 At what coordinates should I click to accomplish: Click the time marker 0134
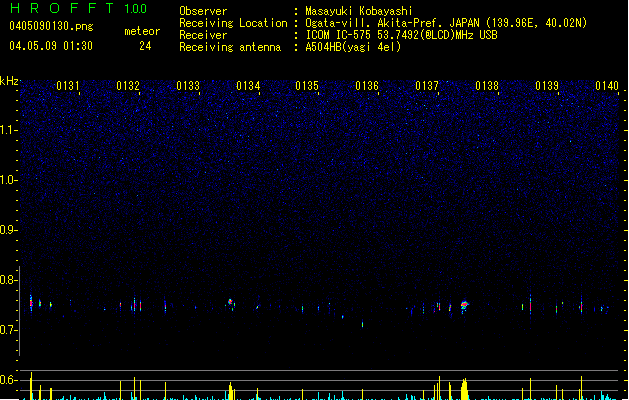[x=248, y=86]
